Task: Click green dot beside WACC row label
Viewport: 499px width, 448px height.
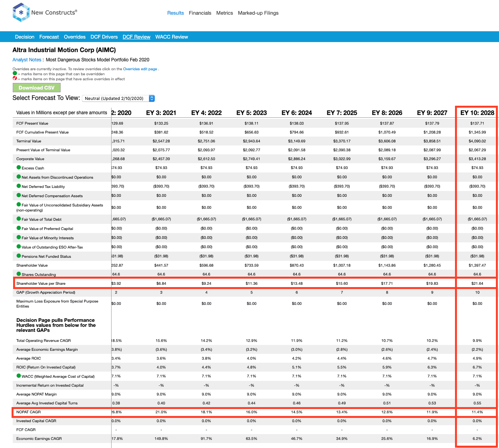Action: [19, 376]
